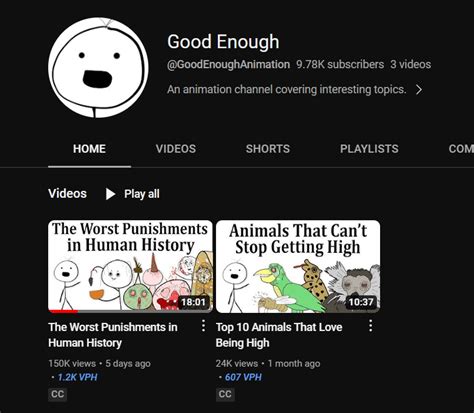This screenshot has width=474, height=413.
Task: Switch to the SHORTS tab
Action: coord(268,149)
